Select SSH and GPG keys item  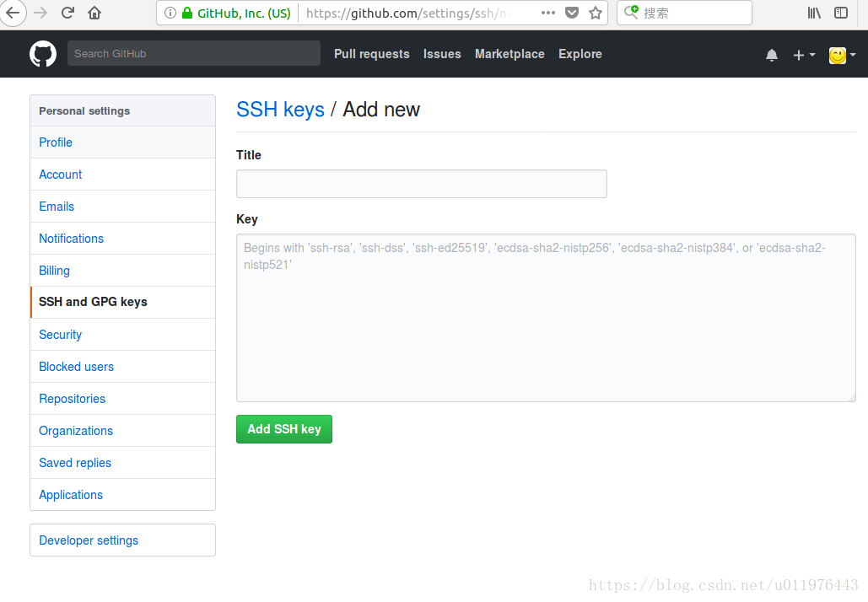click(x=122, y=303)
